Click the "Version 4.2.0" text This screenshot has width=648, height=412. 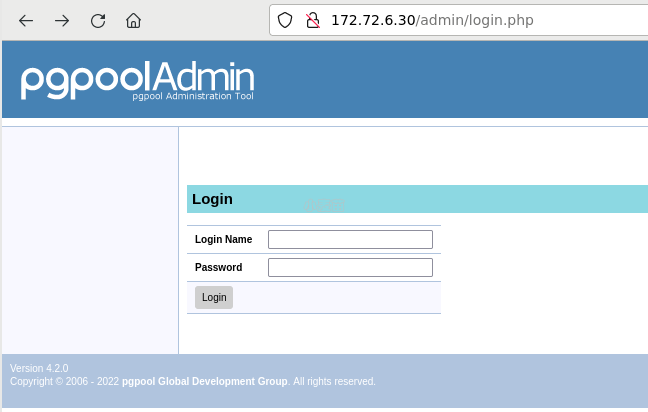tap(39, 368)
